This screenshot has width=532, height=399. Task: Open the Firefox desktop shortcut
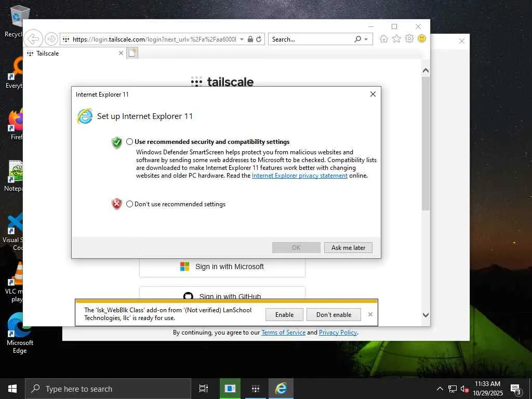15,124
